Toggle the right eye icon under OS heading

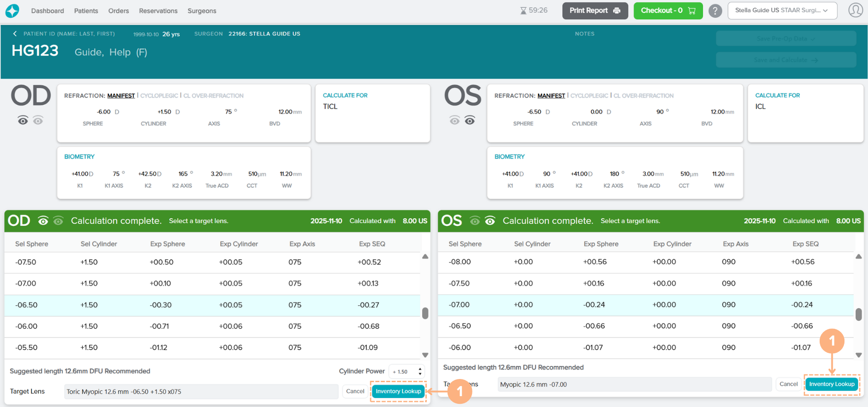[x=470, y=120]
